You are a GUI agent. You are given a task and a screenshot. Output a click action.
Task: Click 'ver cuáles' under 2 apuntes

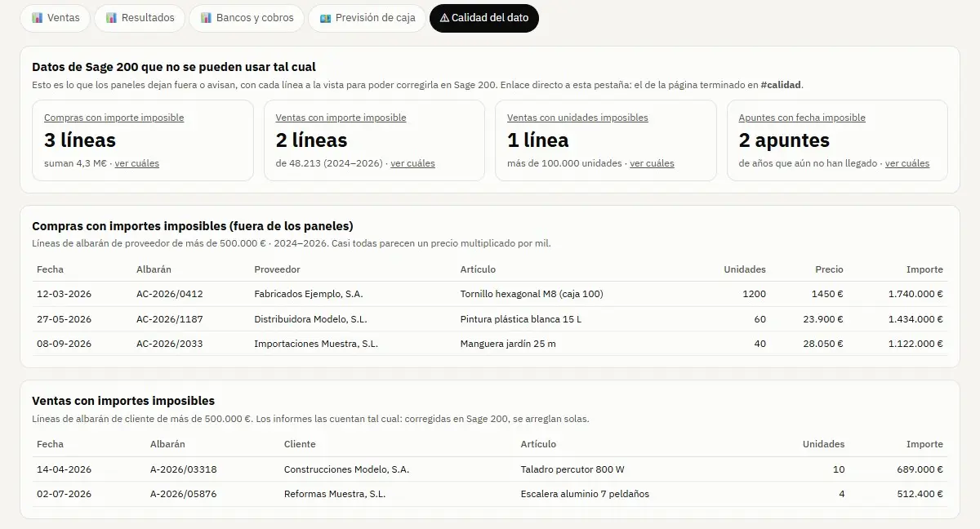pos(907,163)
